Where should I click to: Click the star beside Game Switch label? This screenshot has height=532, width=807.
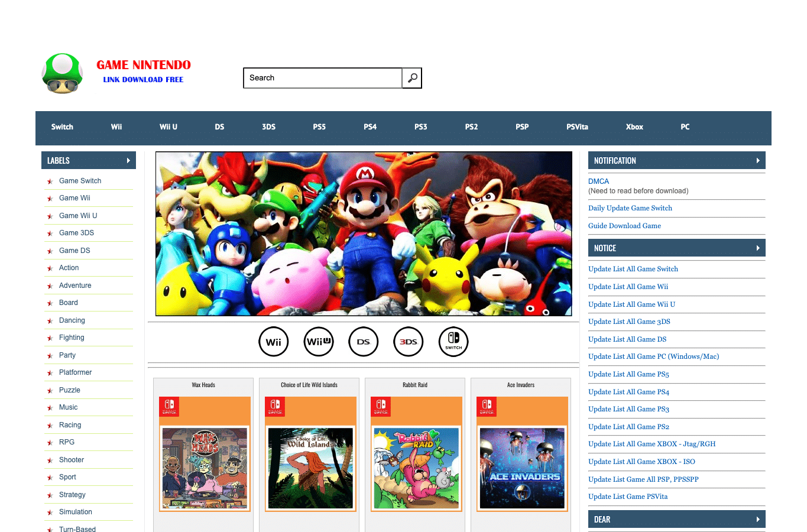[50, 181]
